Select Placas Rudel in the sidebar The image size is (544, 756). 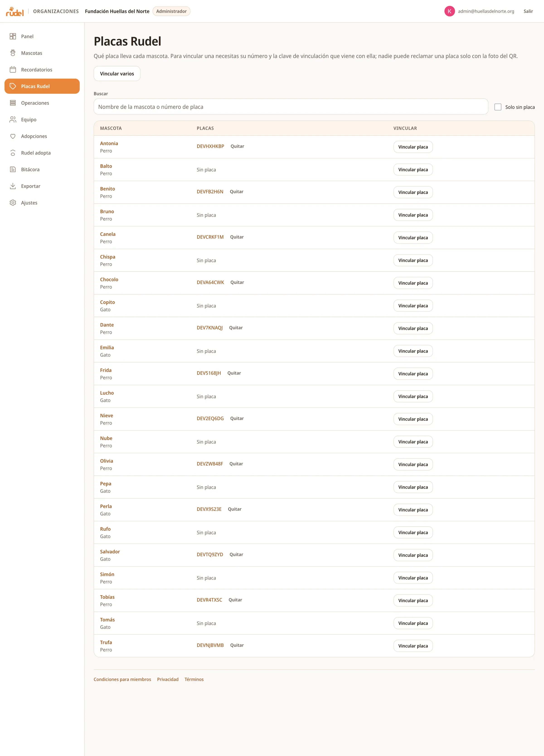tap(42, 86)
